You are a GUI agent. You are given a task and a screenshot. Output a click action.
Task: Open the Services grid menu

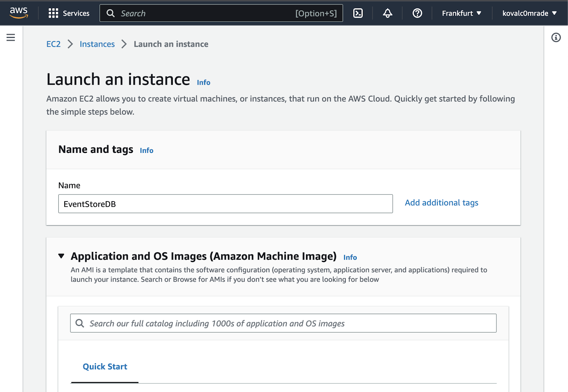coord(53,13)
